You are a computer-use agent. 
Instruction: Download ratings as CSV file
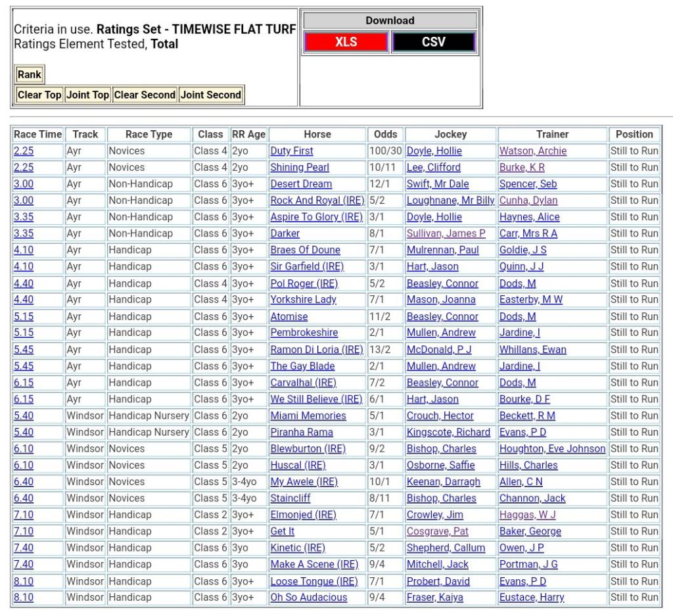pos(433,42)
